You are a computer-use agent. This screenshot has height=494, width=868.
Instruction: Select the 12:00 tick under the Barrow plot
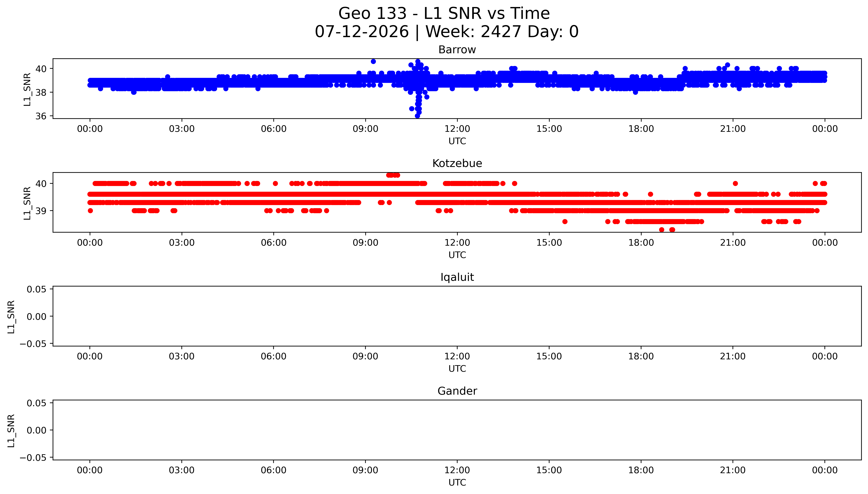[457, 129]
